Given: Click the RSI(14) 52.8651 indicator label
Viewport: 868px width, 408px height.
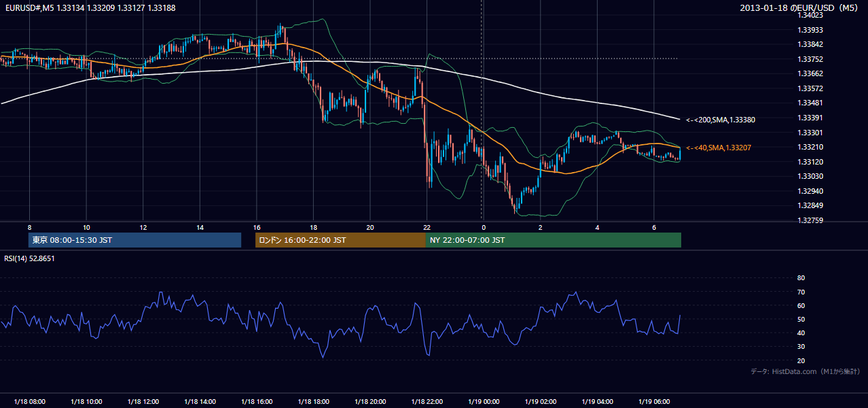Looking at the screenshot, I should [x=29, y=258].
